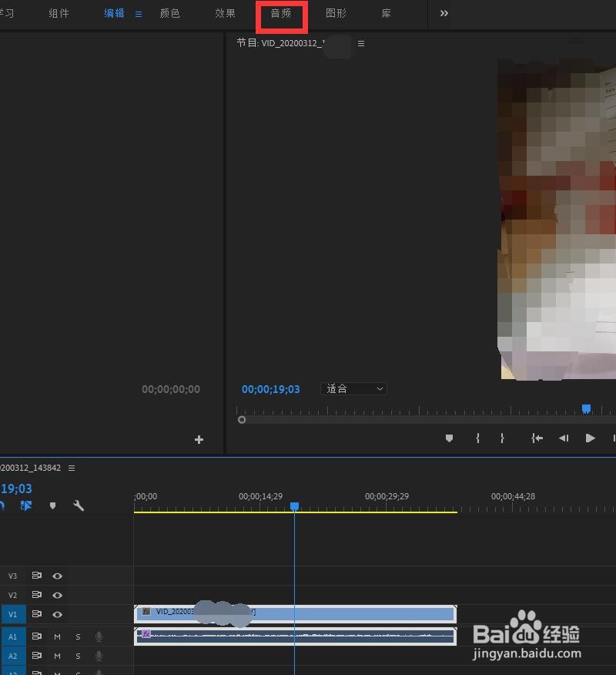Toggle sync lock on A2 track

[x=36, y=656]
